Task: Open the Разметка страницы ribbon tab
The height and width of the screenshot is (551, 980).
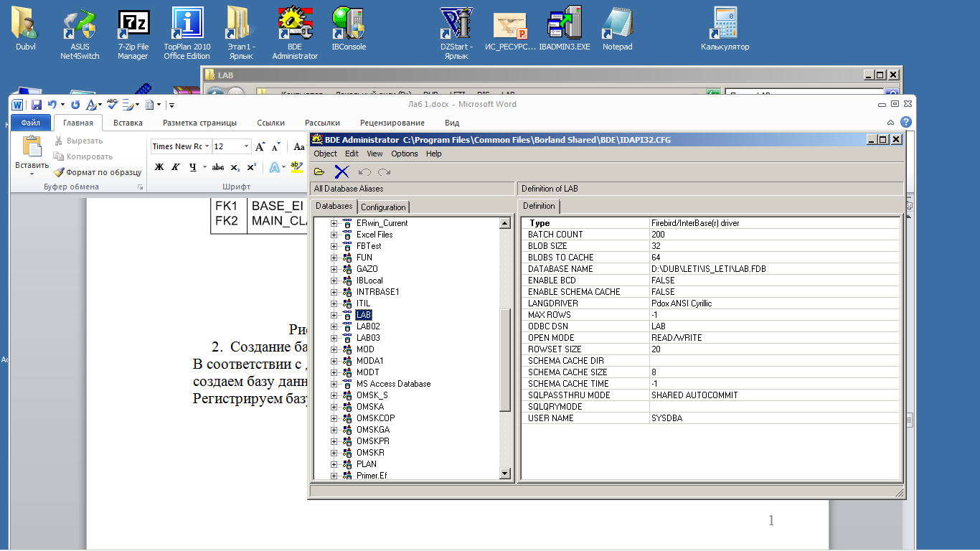Action: [x=199, y=123]
